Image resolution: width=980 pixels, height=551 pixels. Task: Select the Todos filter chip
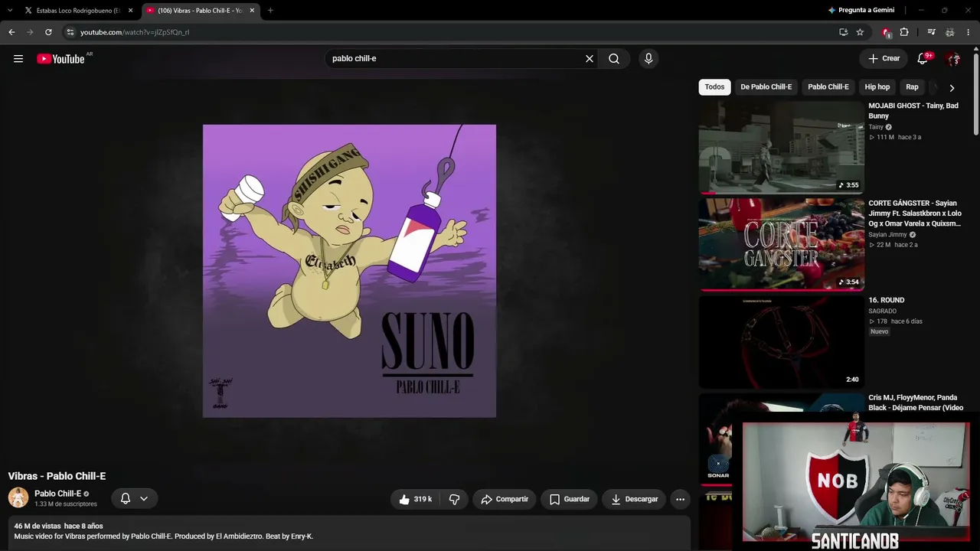(714, 87)
